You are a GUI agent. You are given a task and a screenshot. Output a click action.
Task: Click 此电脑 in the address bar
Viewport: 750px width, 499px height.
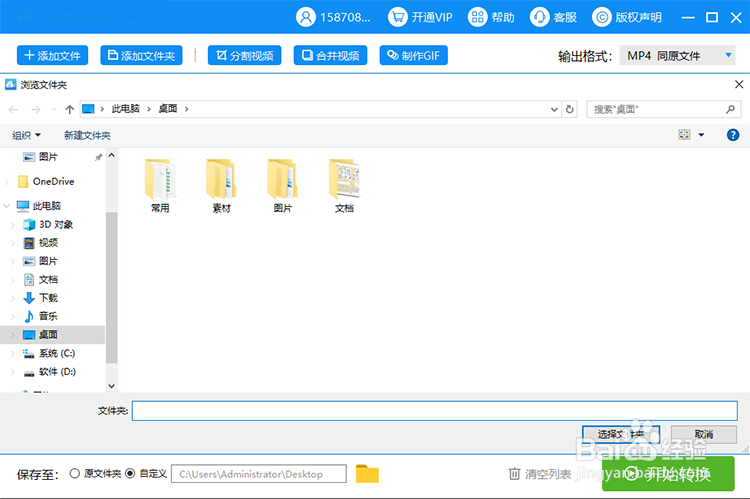(126, 109)
